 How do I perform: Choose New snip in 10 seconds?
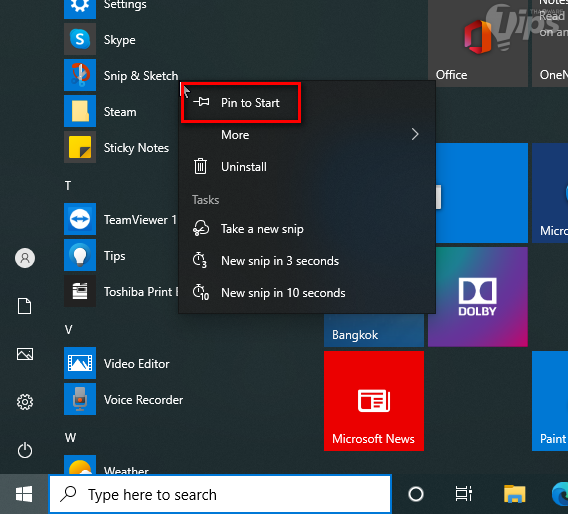(x=307, y=293)
